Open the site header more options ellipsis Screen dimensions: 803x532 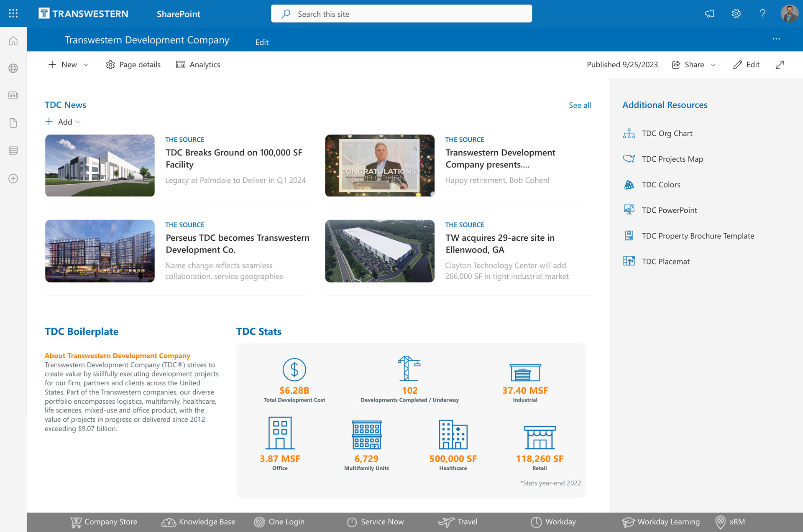click(776, 39)
